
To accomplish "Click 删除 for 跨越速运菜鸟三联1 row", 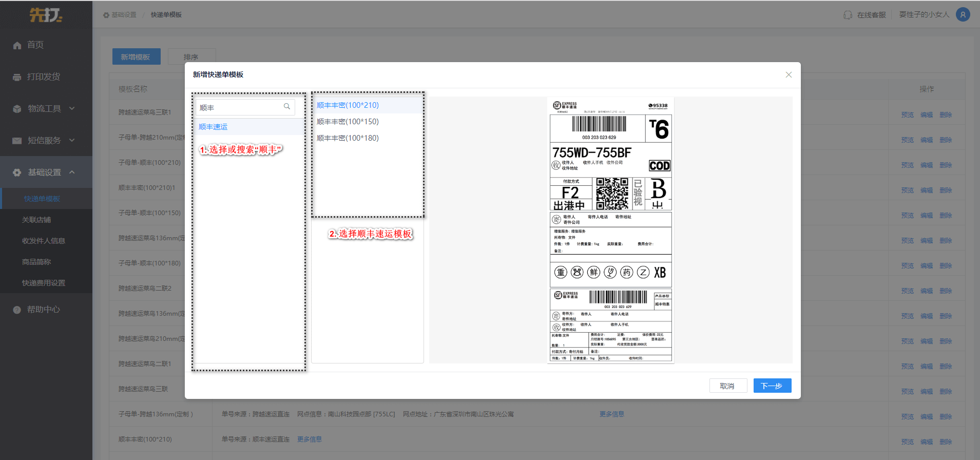I will pyautogui.click(x=946, y=114).
